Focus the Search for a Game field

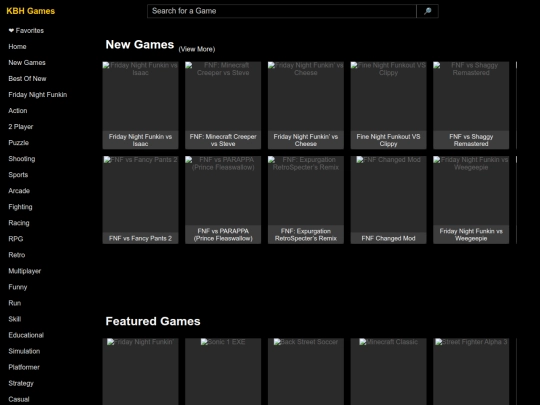tap(282, 11)
